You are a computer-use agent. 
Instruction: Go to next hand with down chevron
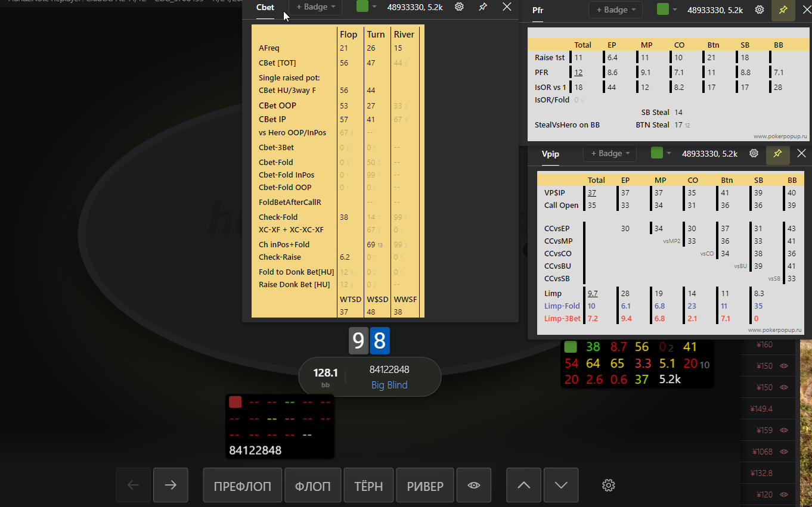(x=561, y=486)
